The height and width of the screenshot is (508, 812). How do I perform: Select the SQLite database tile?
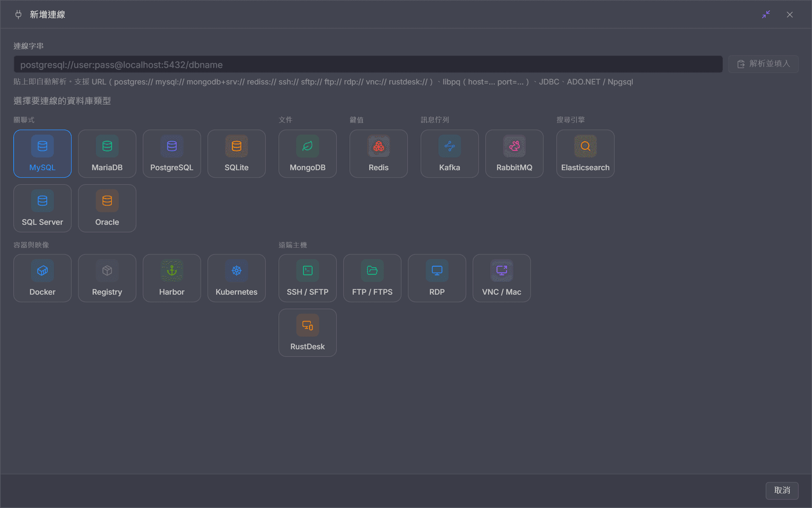tap(236, 153)
